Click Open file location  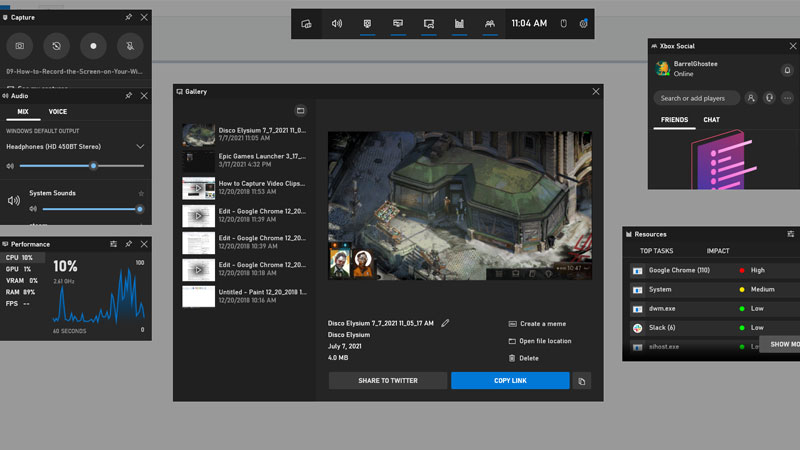coord(540,341)
